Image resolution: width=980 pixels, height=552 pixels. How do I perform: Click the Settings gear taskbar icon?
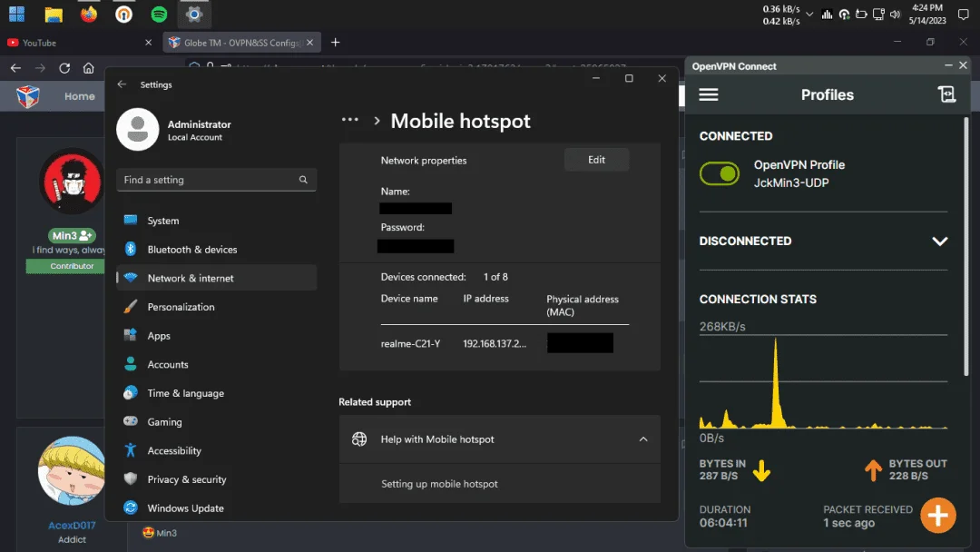click(194, 14)
